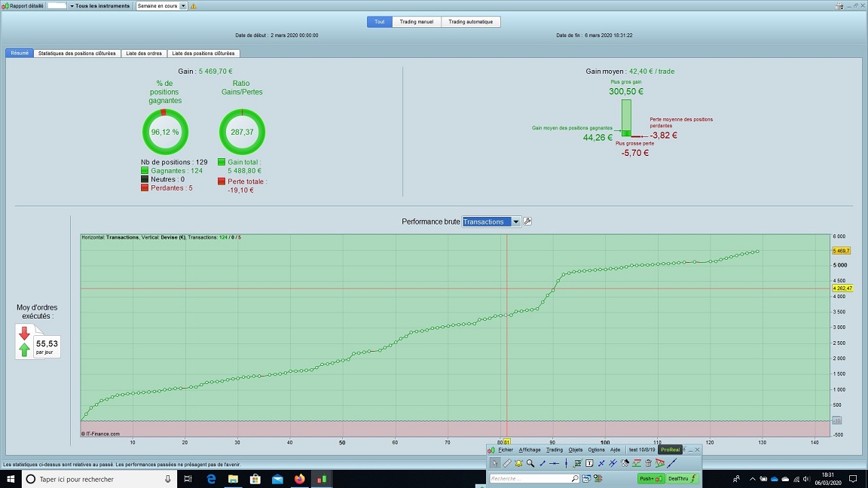Image resolution: width=868 pixels, height=488 pixels.
Task: Click the search magnifier in Recherche field
Action: [x=575, y=479]
